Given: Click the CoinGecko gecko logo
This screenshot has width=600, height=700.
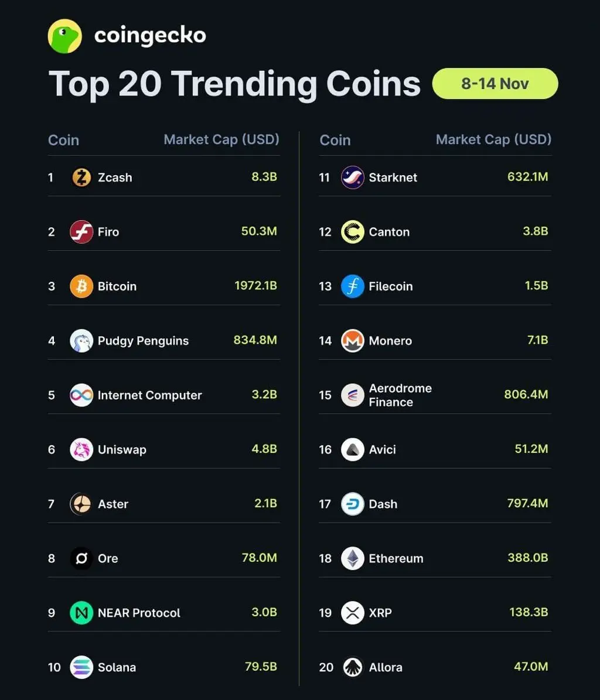Looking at the screenshot, I should click(x=64, y=36).
